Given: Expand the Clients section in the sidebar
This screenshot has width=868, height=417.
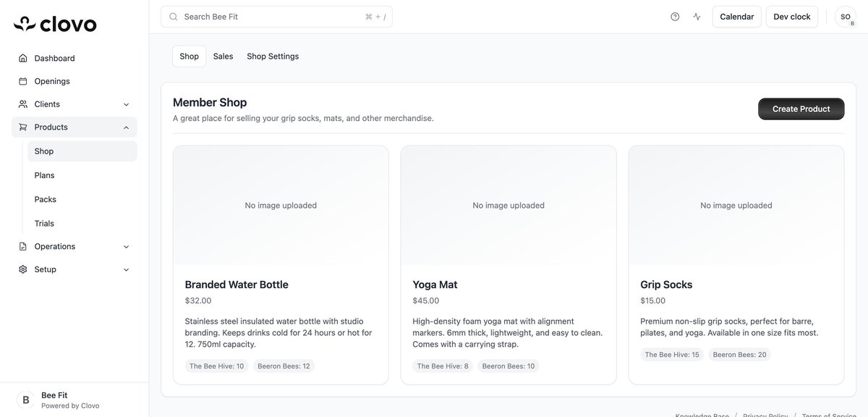Looking at the screenshot, I should coord(125,104).
